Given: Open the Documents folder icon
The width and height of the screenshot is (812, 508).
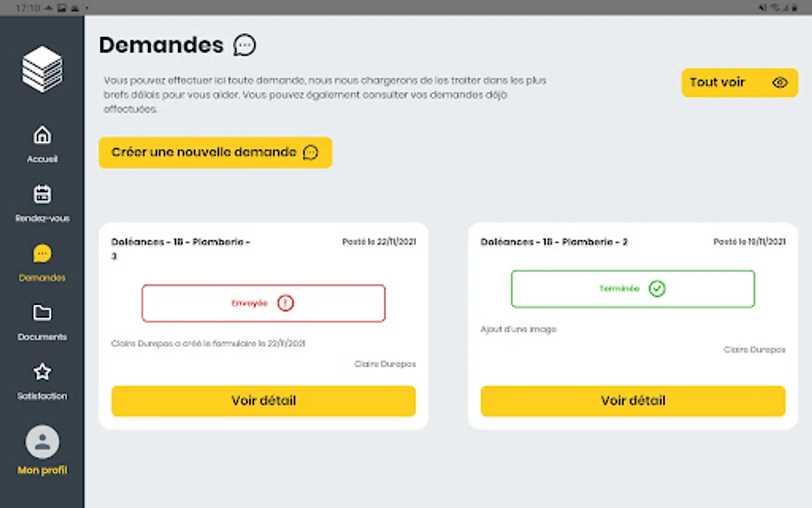Looking at the screenshot, I should click(x=42, y=313).
